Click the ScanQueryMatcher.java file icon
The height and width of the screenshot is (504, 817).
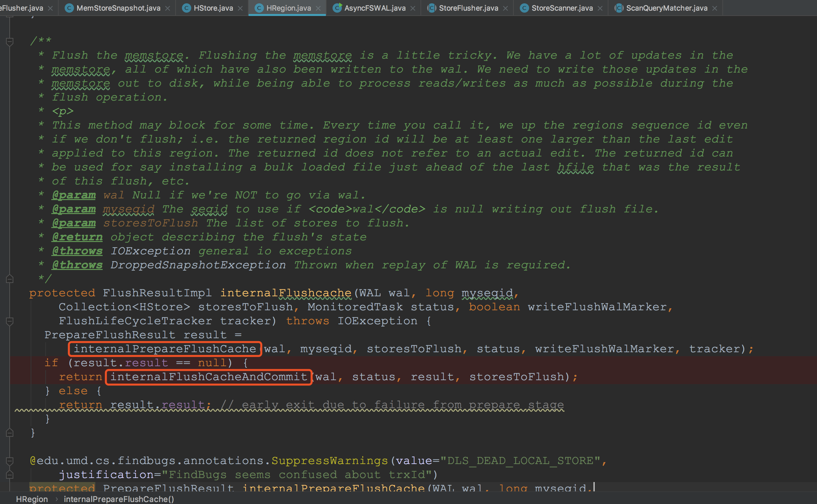click(619, 8)
